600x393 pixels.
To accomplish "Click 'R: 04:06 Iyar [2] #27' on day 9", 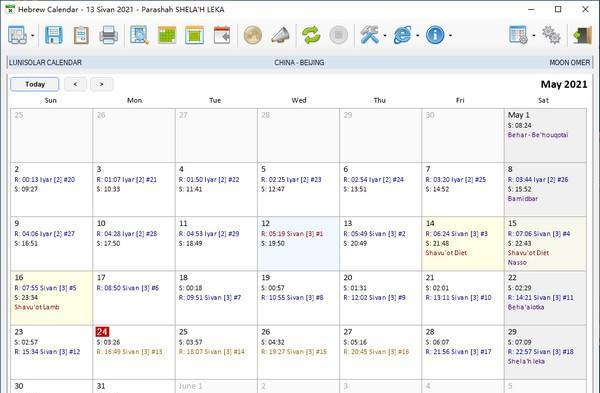I will [x=44, y=234].
